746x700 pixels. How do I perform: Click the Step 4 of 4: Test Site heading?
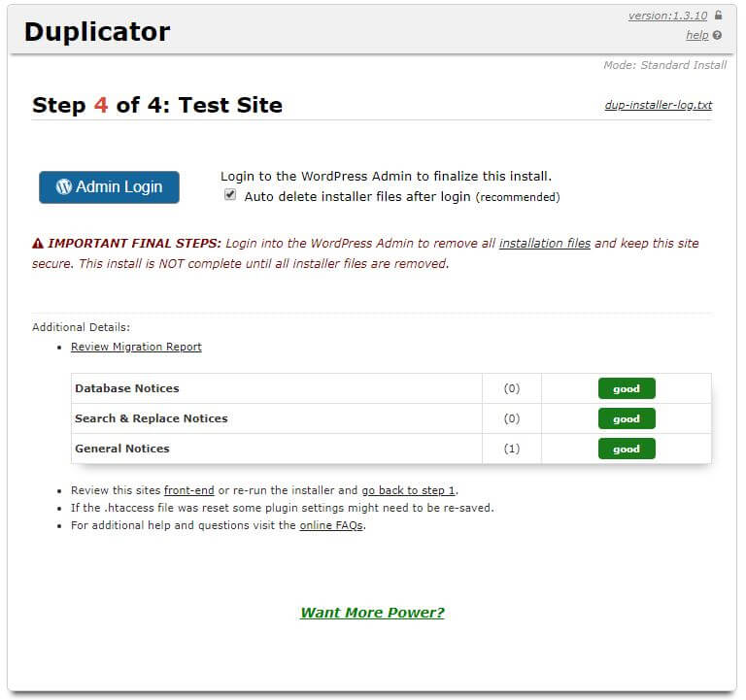click(157, 105)
